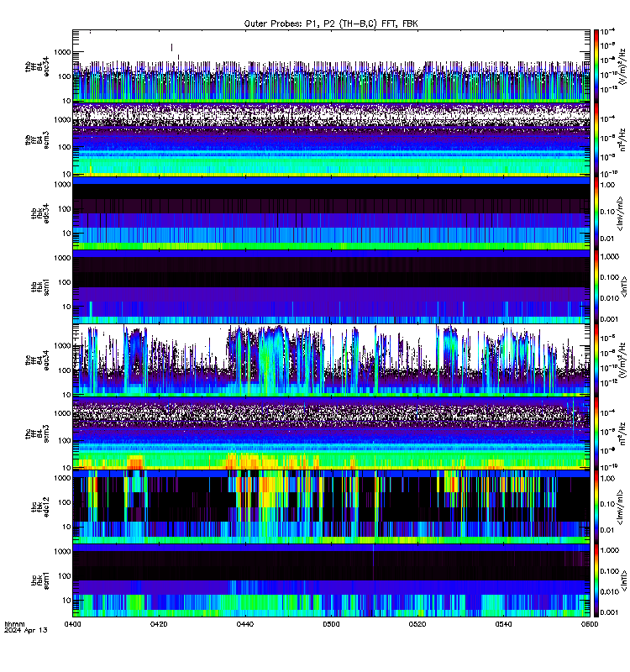Click the thc fff eac34 spectrogram panel
The image size is (630, 672).
(331, 360)
